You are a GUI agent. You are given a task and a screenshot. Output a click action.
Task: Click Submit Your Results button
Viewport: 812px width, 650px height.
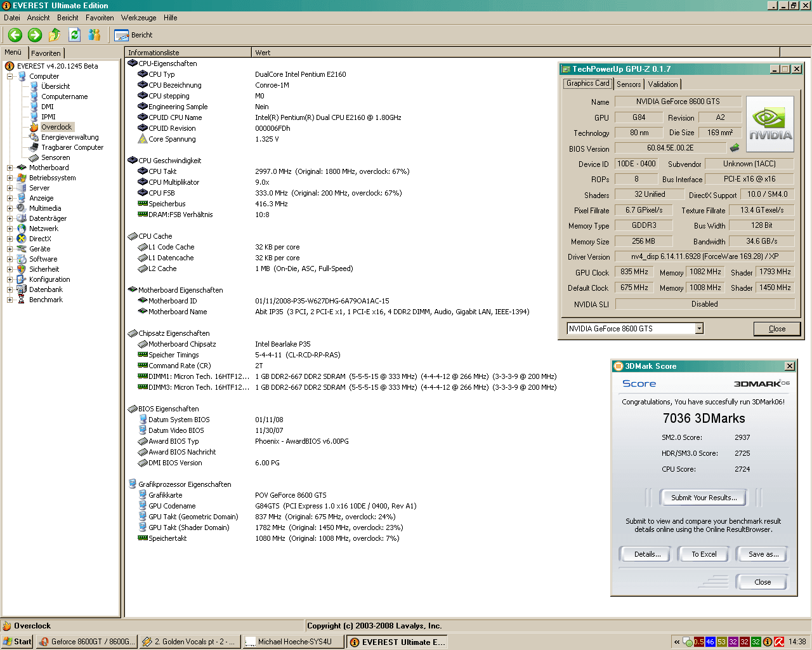704,498
